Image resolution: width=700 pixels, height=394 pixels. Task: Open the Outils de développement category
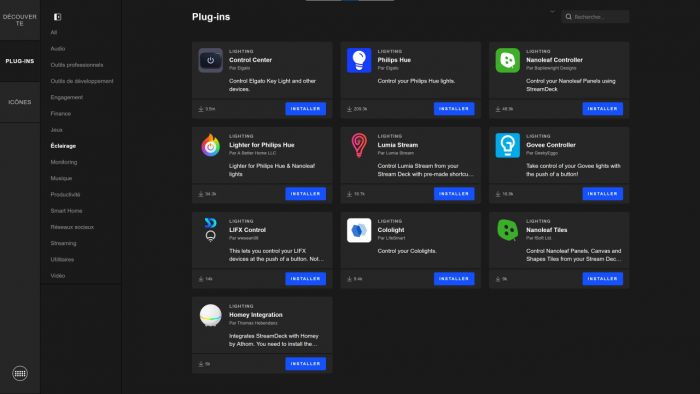82,81
